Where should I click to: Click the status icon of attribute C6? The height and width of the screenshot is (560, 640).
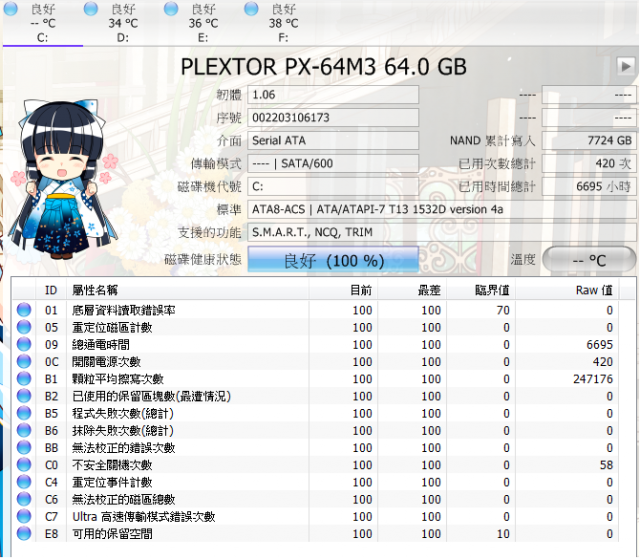[24, 499]
